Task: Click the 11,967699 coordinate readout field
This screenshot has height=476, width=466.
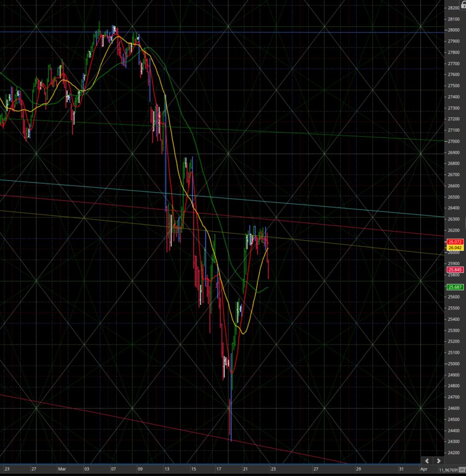Action: [x=448, y=470]
